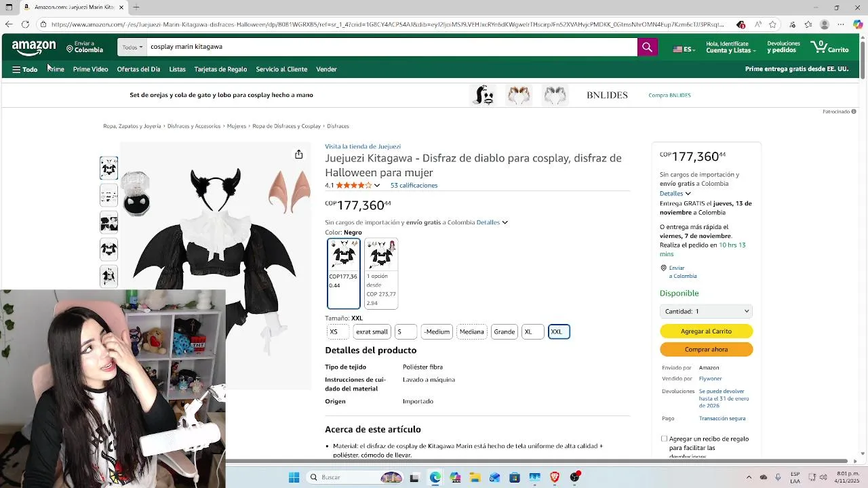
Task: Click the browser refresh icon
Action: coord(25,24)
